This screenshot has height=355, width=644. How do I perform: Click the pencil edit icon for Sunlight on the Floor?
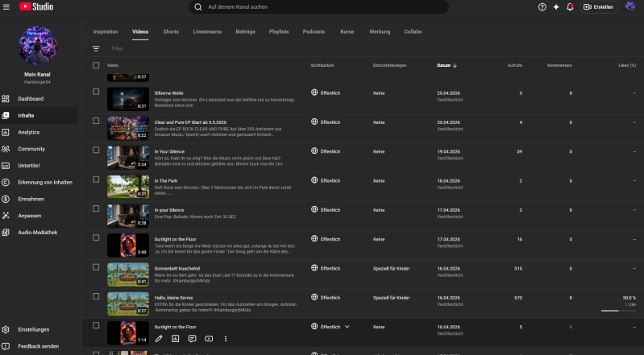coord(159,339)
